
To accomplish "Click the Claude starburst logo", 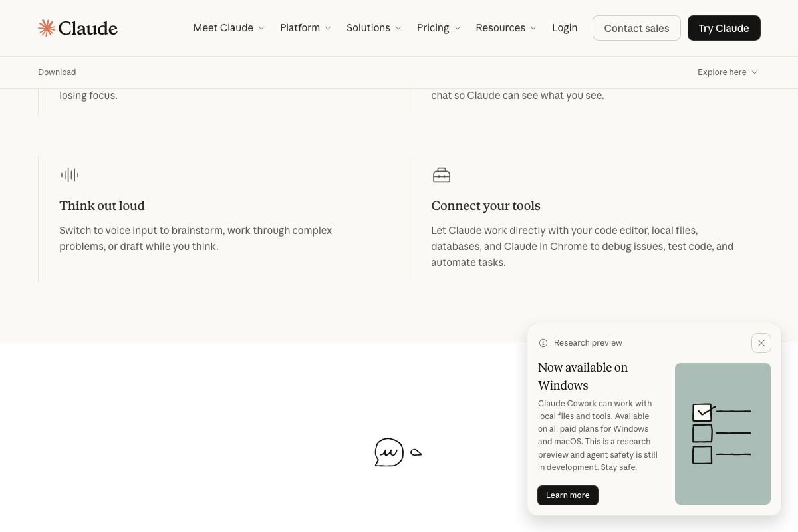I will pyautogui.click(x=47, y=28).
